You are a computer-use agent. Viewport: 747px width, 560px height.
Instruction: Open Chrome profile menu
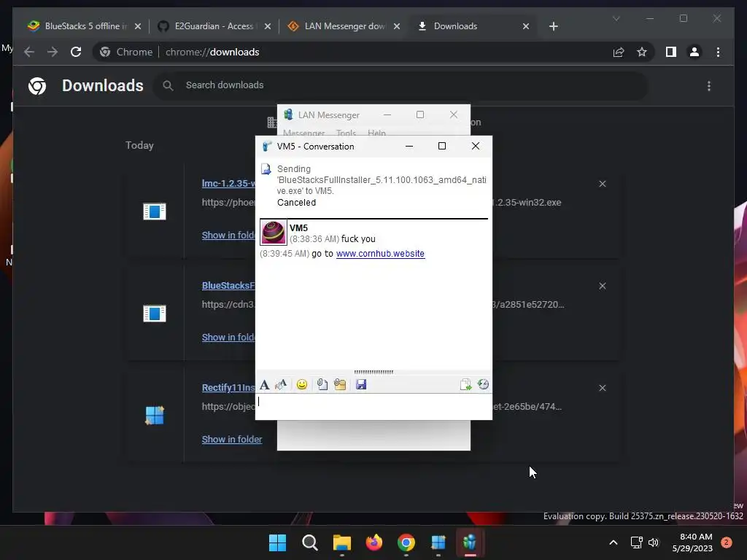pos(694,52)
